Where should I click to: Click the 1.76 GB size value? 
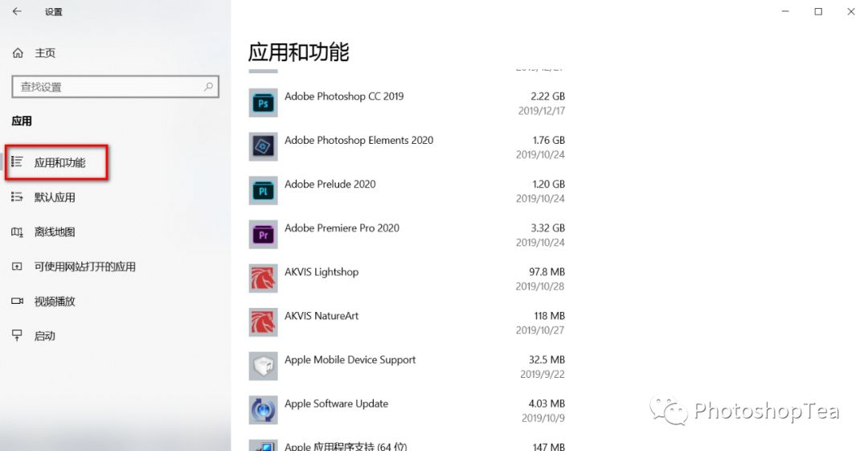(x=549, y=140)
